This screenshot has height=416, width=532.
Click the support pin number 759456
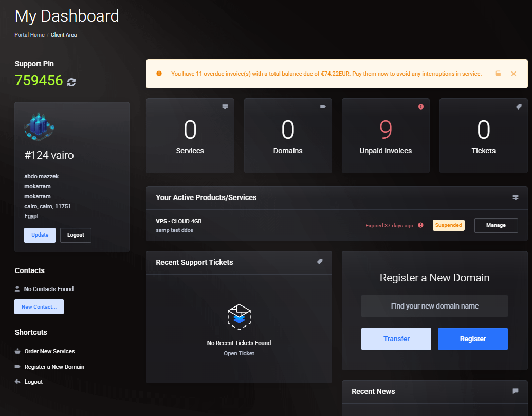(x=39, y=81)
